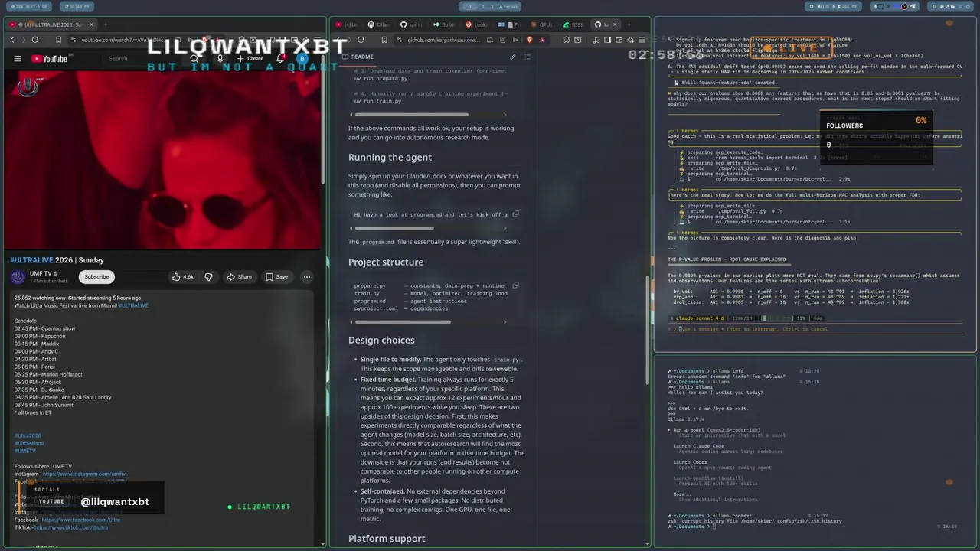
Task: Bookmark the YouTube page
Action: [x=58, y=40]
